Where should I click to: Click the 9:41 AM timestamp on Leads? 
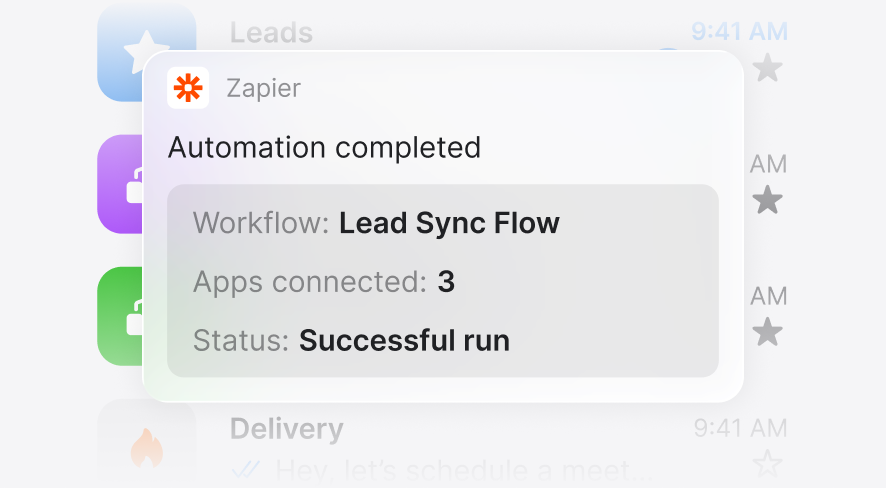pyautogui.click(x=740, y=32)
